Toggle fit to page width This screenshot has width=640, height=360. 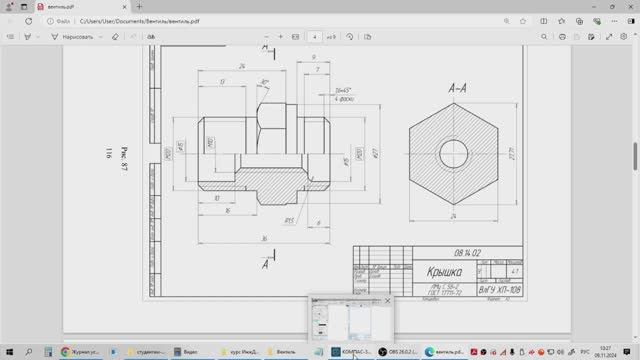pyautogui.click(x=296, y=37)
